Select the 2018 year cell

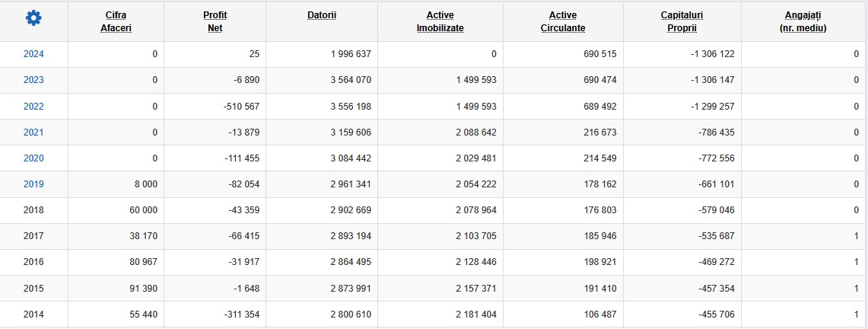(x=33, y=210)
